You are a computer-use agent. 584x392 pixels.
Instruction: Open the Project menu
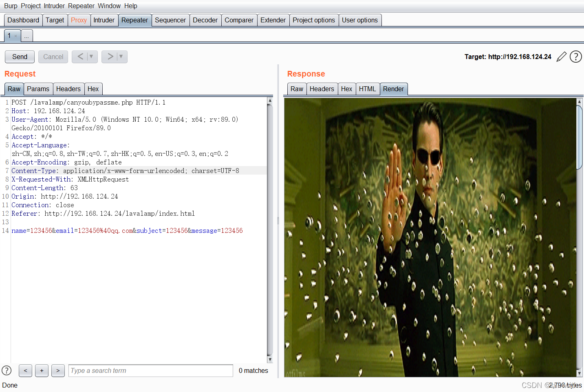(x=31, y=6)
